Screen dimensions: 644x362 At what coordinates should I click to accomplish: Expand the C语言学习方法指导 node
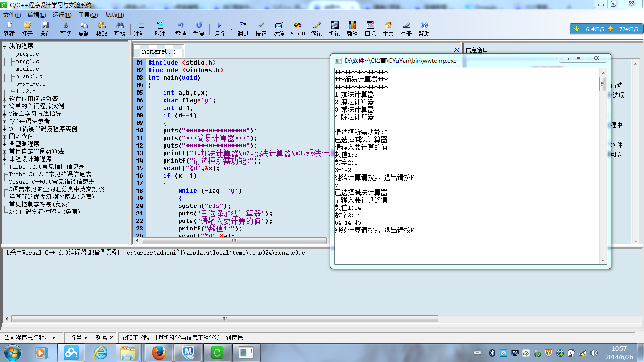coord(5,114)
